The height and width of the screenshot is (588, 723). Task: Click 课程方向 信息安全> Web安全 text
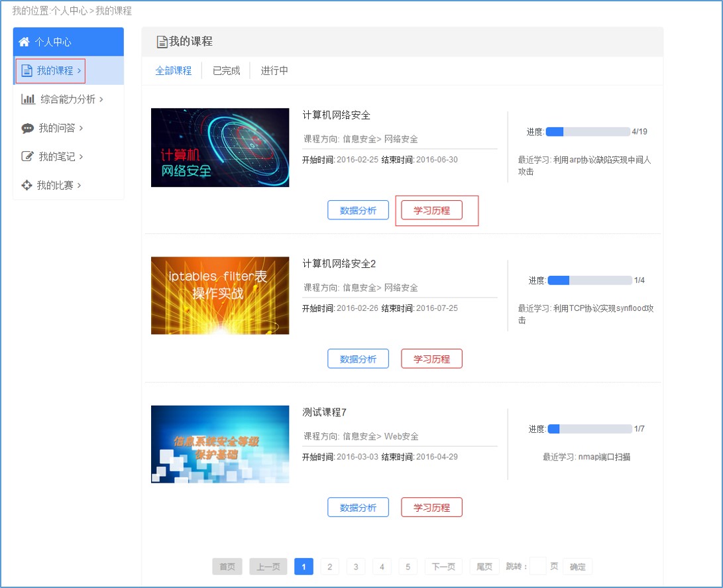tap(361, 436)
